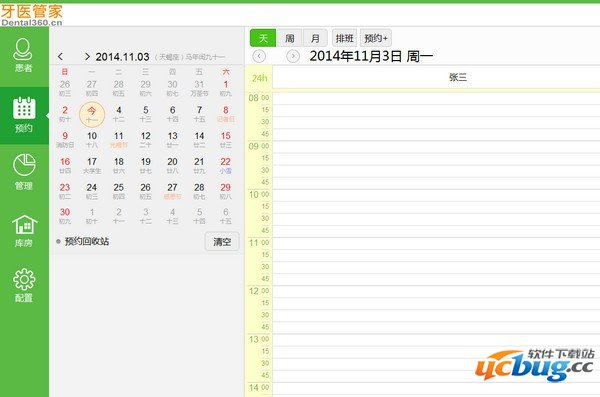This screenshot has width=600, height=397.
Task: Select November 11 in the calendar
Action: click(119, 140)
